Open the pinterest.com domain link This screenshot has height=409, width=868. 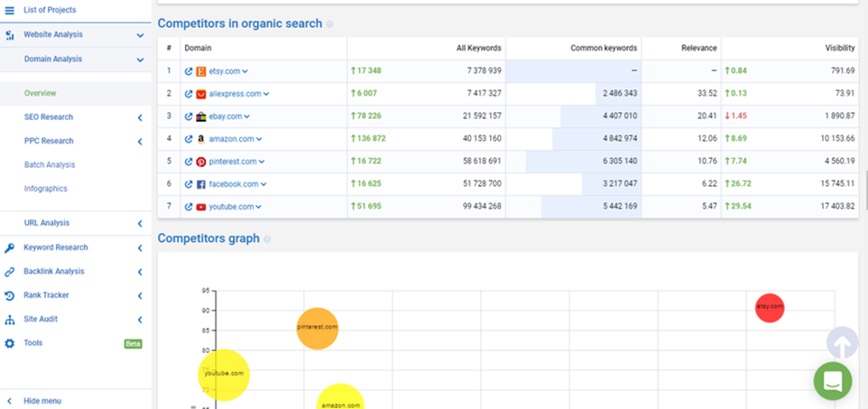[233, 162]
